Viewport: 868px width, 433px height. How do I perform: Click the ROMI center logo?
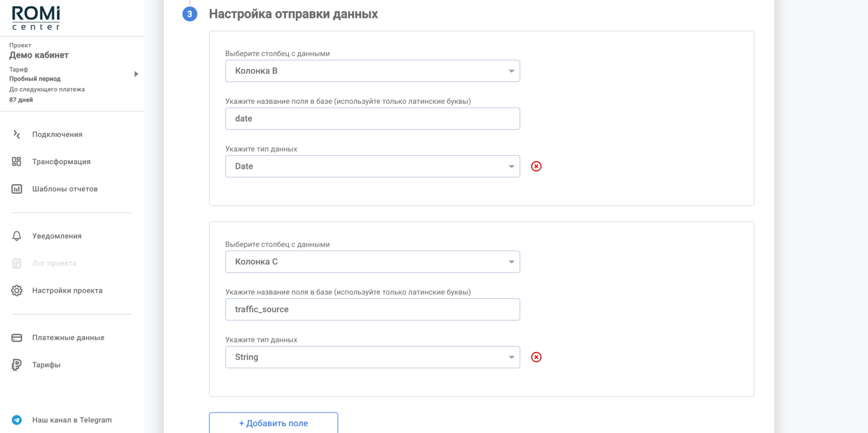[36, 18]
